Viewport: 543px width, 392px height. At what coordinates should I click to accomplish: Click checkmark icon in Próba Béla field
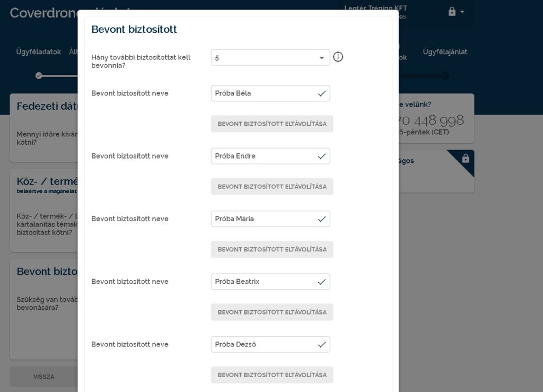pos(321,93)
